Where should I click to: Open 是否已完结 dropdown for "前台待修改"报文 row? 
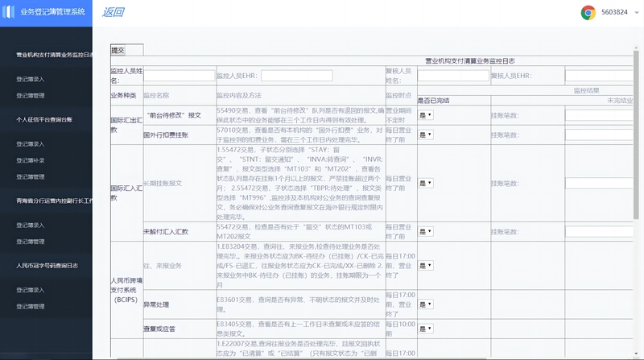click(x=426, y=115)
